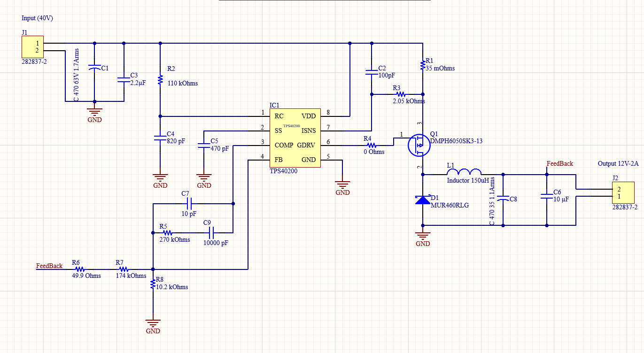Select the "2.2µF" value text
The height and width of the screenshot is (353, 644).
[x=138, y=83]
